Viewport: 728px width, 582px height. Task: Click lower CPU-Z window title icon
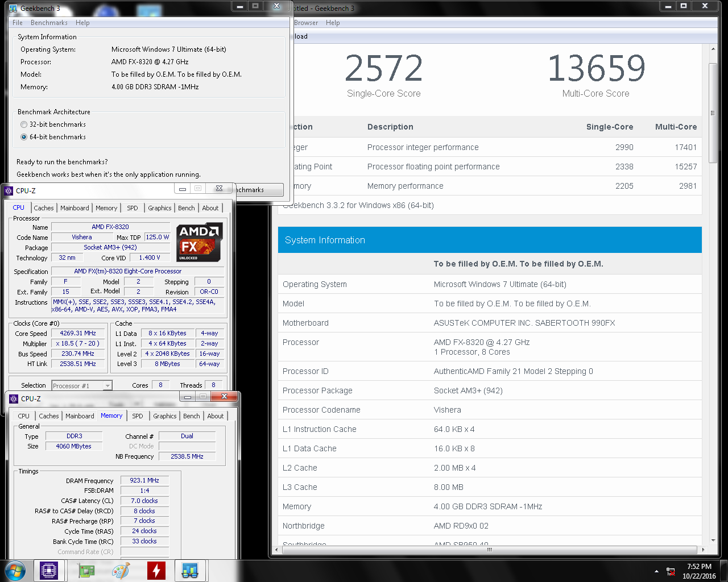pos(14,398)
